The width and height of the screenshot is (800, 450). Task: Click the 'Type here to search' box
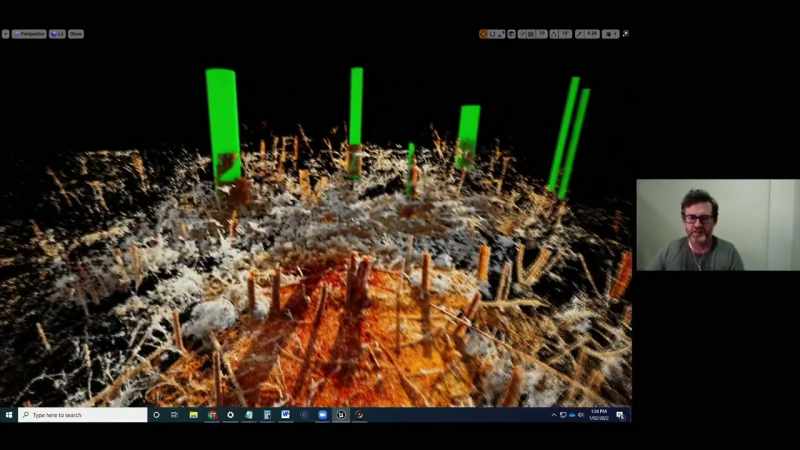(83, 415)
